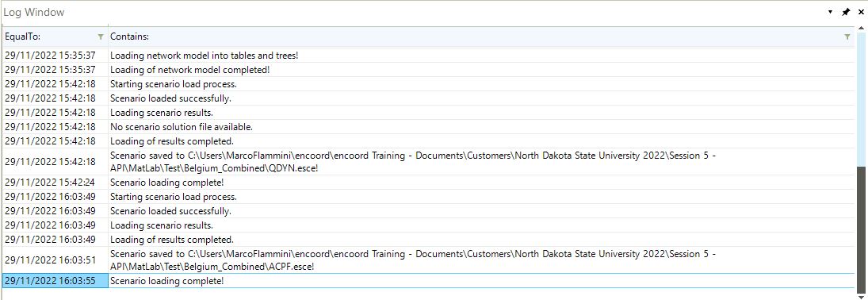Click the scrollbar up arrow
Viewport: 868px width, 300px height.
point(862,29)
